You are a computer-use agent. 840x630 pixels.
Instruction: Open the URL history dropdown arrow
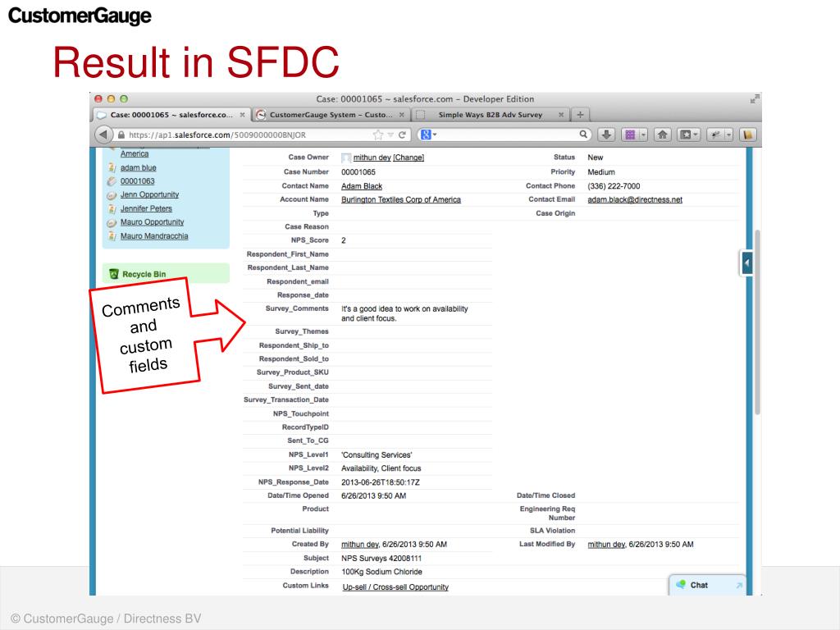pos(390,135)
